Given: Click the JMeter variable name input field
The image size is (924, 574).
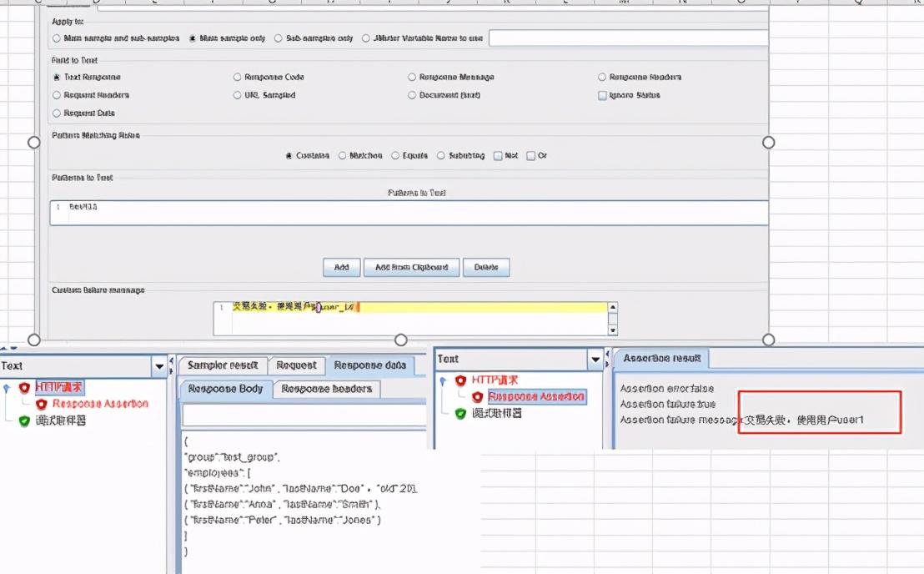Looking at the screenshot, I should click(x=628, y=38).
